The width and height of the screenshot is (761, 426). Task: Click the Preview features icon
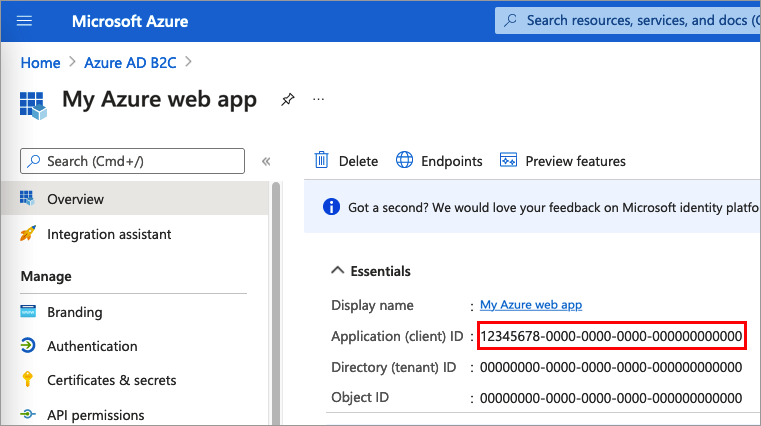pyautogui.click(x=508, y=160)
